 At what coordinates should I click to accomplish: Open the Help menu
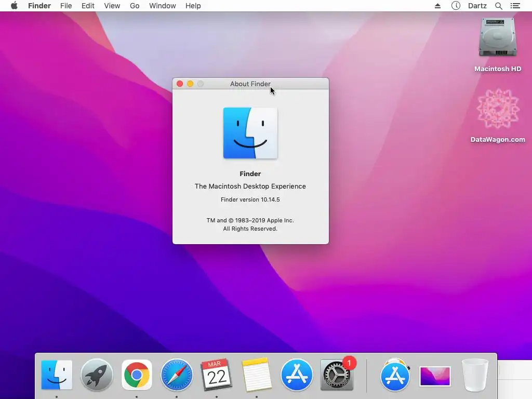tap(193, 6)
